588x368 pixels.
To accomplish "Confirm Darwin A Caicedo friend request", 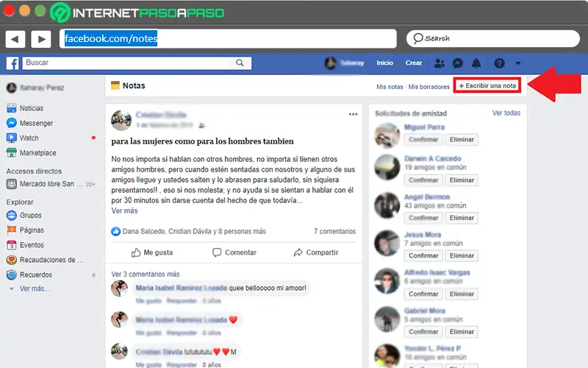I will [x=423, y=180].
